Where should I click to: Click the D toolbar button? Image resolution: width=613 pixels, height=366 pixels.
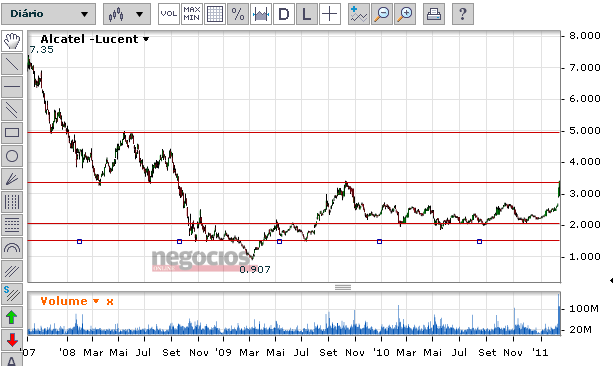pyautogui.click(x=284, y=14)
